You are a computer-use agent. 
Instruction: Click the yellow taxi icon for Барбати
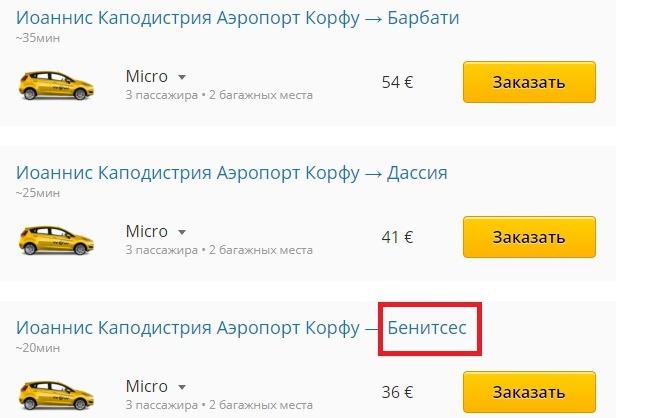pyautogui.click(x=56, y=85)
